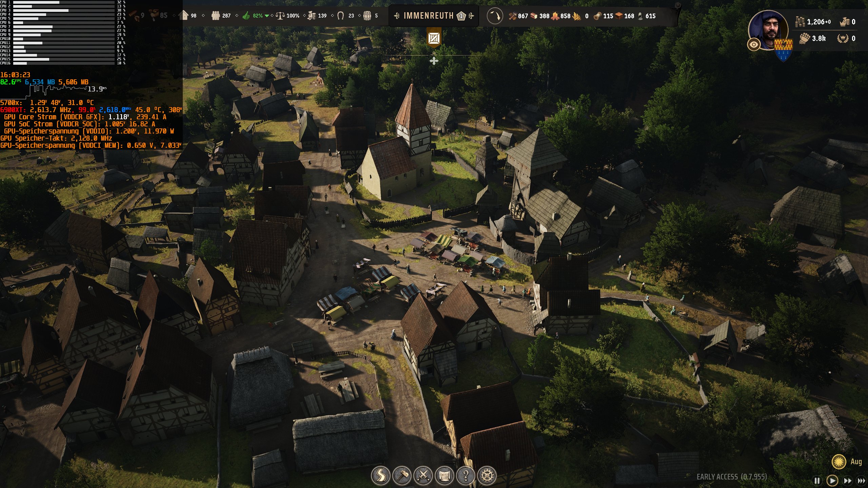Click the population families icon
The width and height of the screenshot is (868, 488).
coord(216,16)
